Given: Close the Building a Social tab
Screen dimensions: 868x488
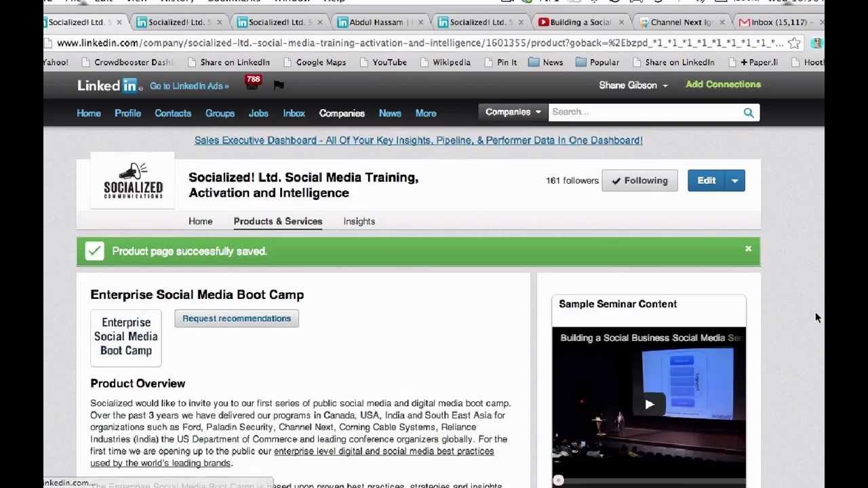Looking at the screenshot, I should tap(621, 22).
